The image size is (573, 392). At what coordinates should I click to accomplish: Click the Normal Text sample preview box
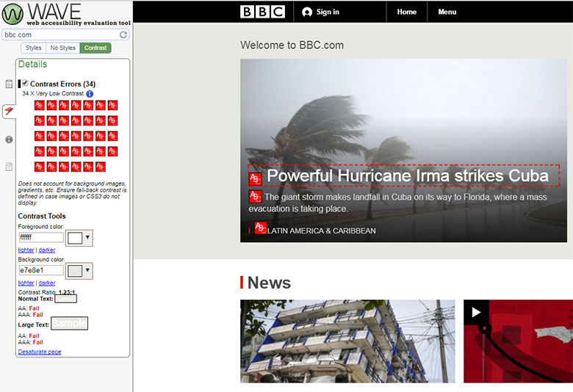[x=66, y=299]
